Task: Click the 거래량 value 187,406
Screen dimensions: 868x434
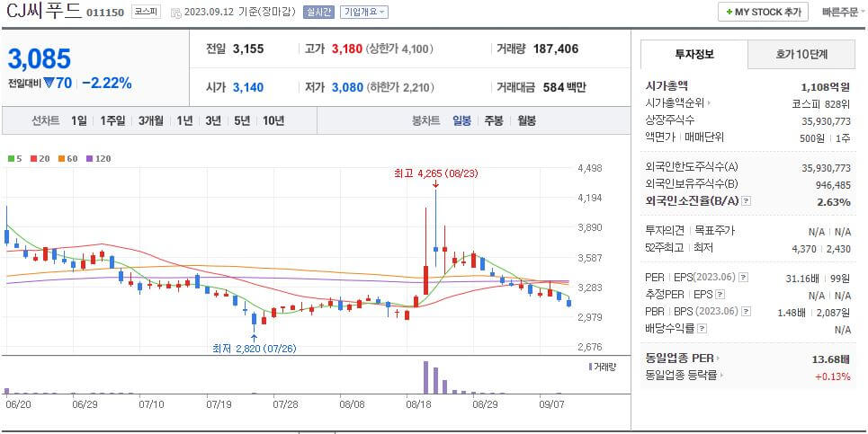Action: 556,49
